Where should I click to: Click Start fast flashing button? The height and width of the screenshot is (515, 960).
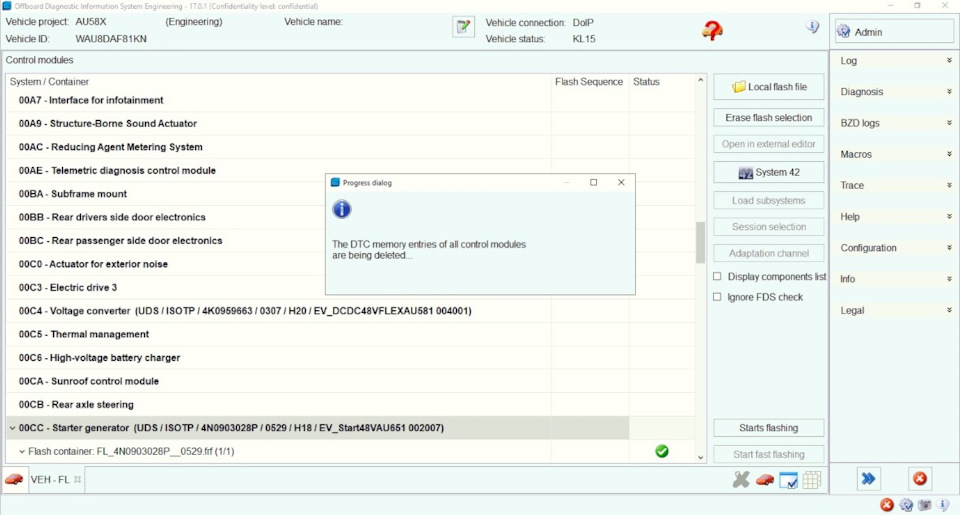coord(768,454)
